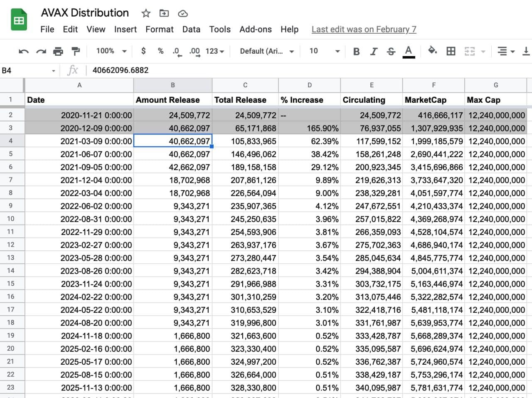Decrease decimal places

pyautogui.click(x=177, y=52)
